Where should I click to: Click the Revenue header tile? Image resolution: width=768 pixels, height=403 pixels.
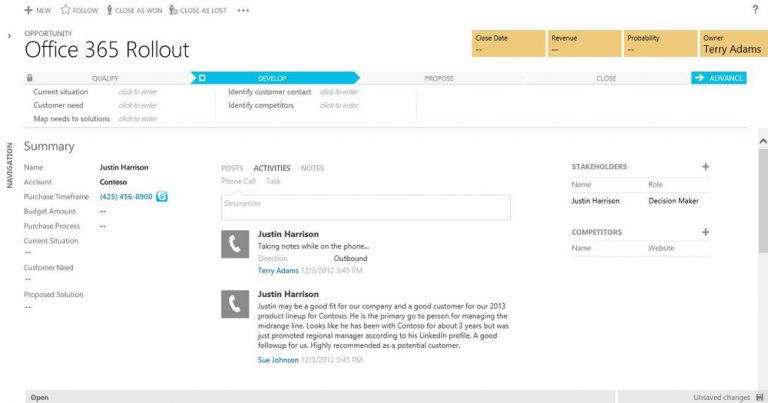584,44
